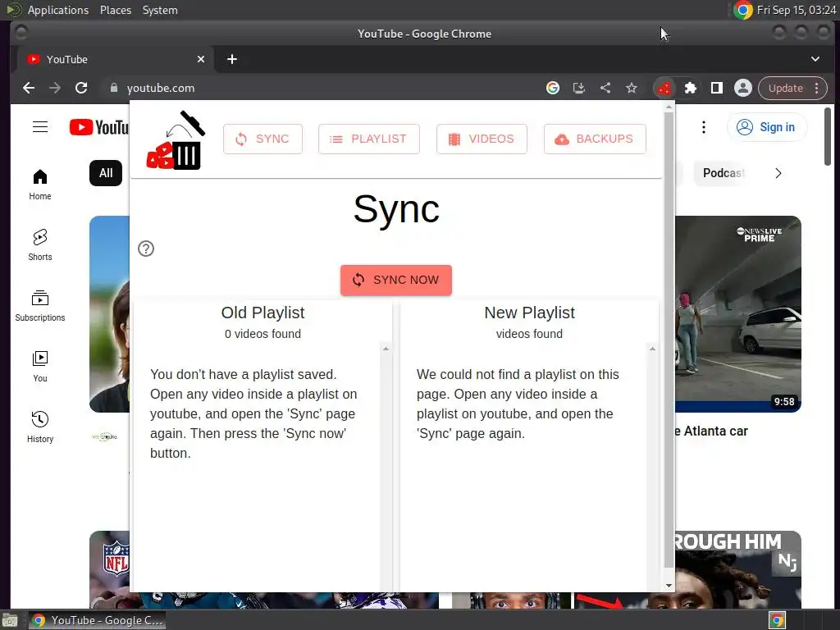Viewport: 840px width, 630px height.
Task: Reload the page
Action: coord(81,88)
